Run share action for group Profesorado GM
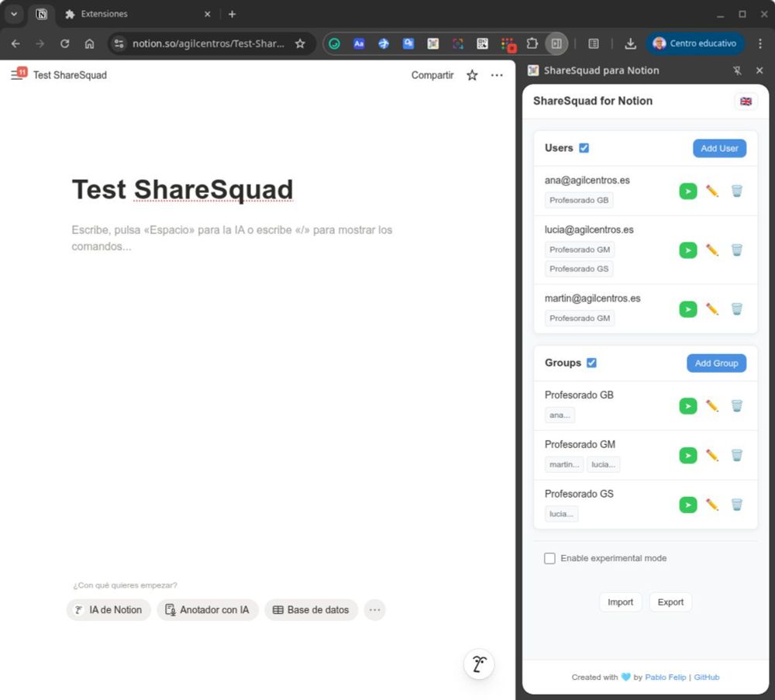Viewport: 775px width, 700px height. [688, 455]
